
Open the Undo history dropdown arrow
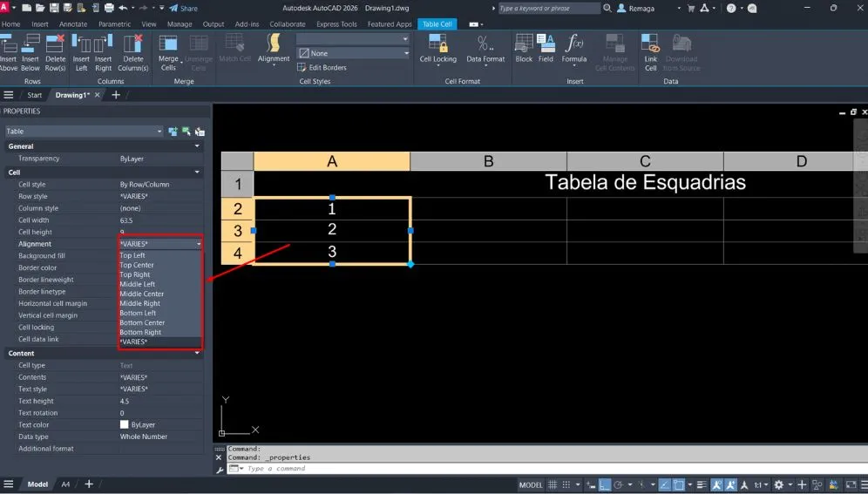132,9
